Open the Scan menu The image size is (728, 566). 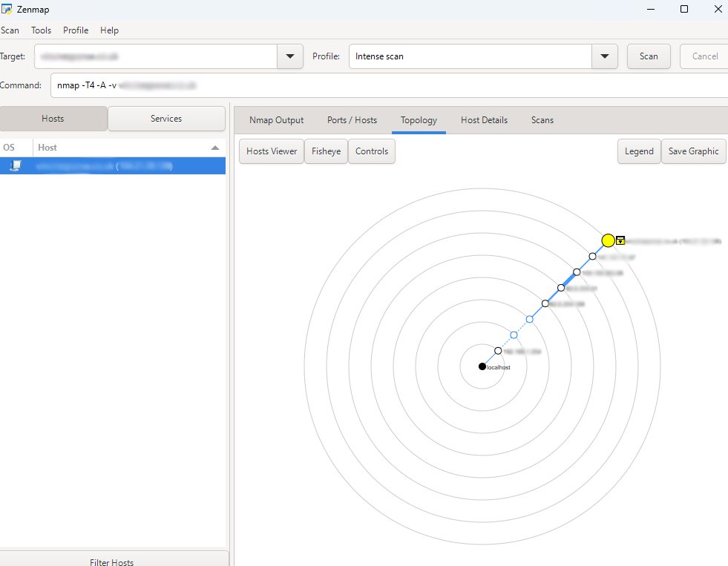pyautogui.click(x=10, y=30)
